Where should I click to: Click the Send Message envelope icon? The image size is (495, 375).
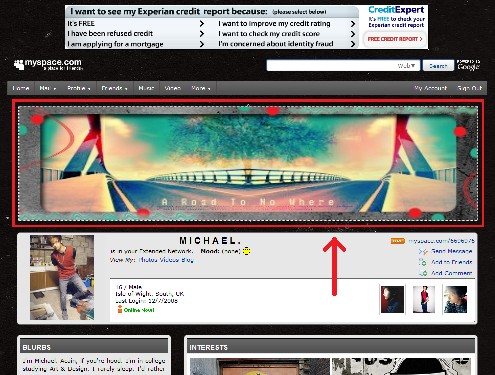coord(423,251)
